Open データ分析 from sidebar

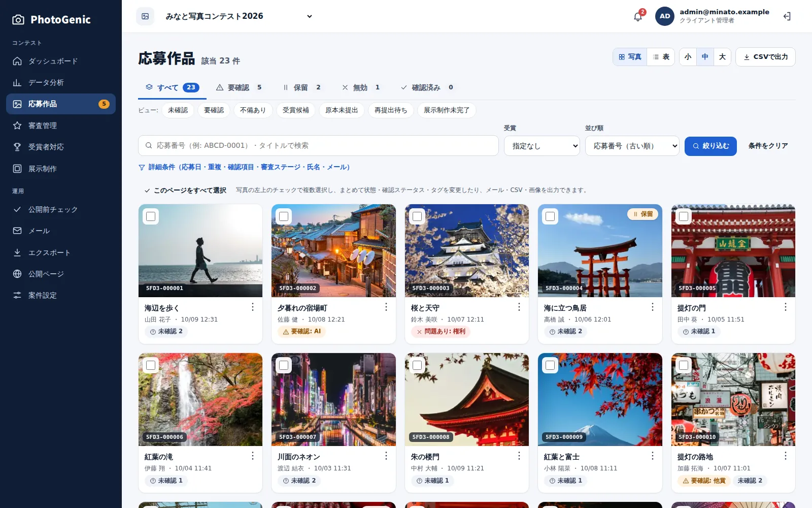click(x=61, y=82)
